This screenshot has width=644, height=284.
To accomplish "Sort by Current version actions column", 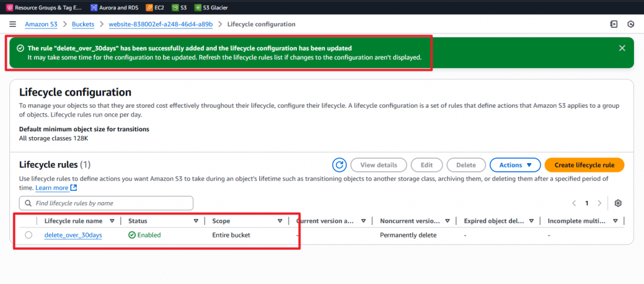I will click(x=364, y=221).
